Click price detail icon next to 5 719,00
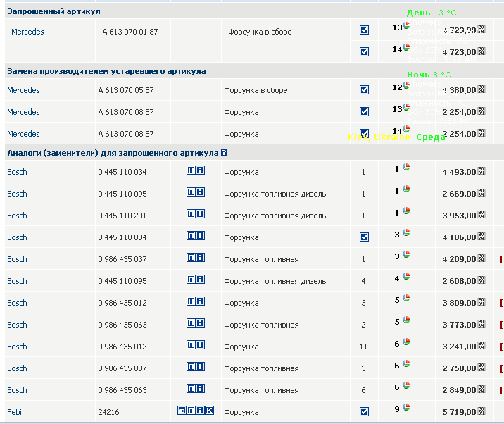 pos(481,412)
